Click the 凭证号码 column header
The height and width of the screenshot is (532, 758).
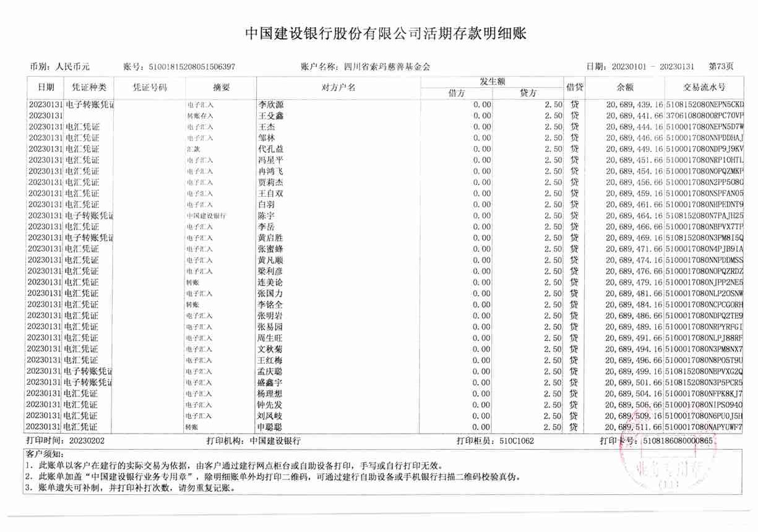(150, 87)
